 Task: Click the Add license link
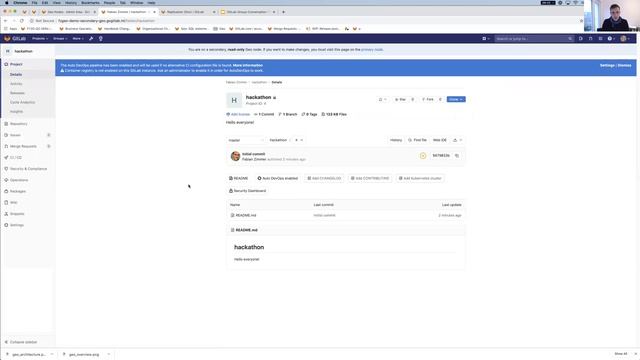coord(238,114)
